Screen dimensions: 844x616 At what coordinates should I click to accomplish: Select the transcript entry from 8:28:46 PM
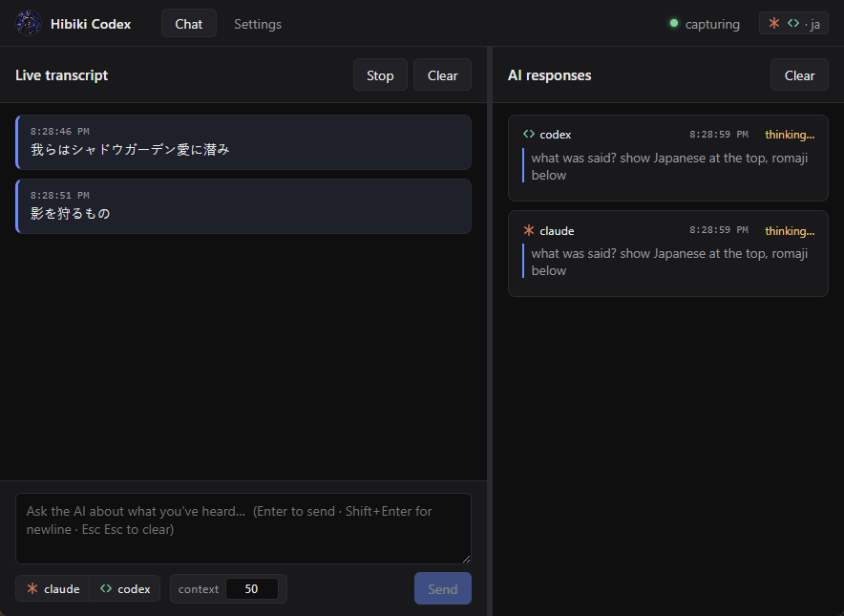tap(243, 142)
